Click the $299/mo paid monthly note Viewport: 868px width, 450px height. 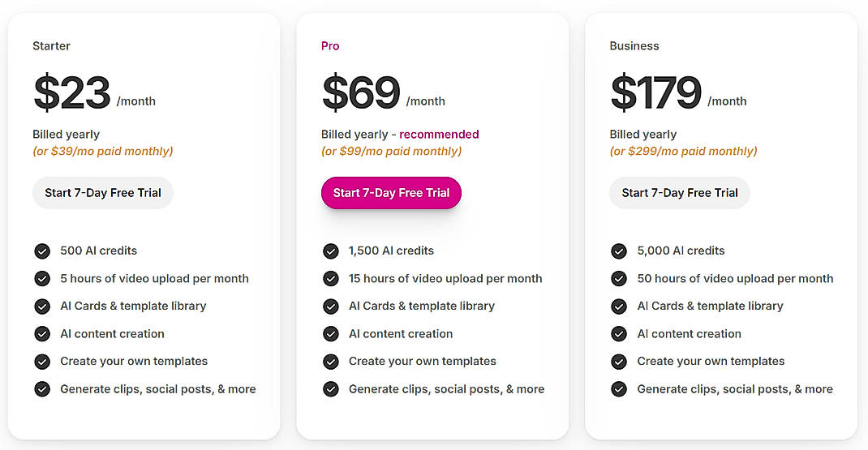click(x=683, y=152)
